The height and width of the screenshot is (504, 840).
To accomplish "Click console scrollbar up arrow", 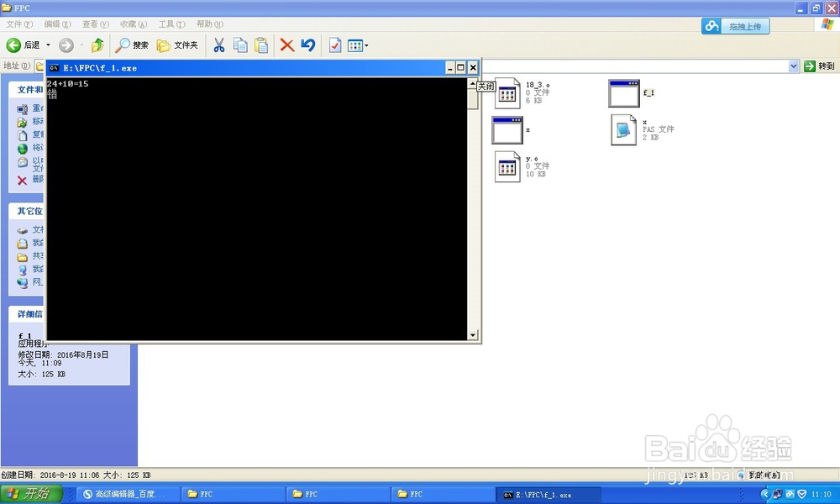I will coord(472,83).
